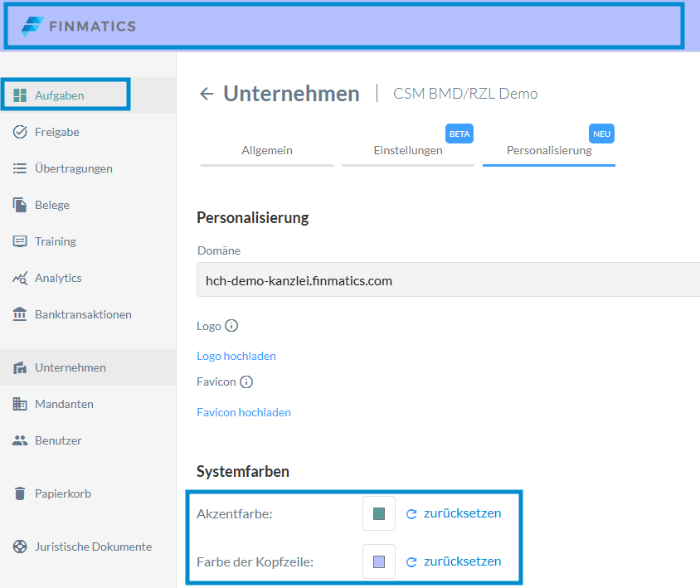Viewport: 700px width, 588px height.
Task: Open the Einstellungen BETA tab
Action: (x=407, y=150)
